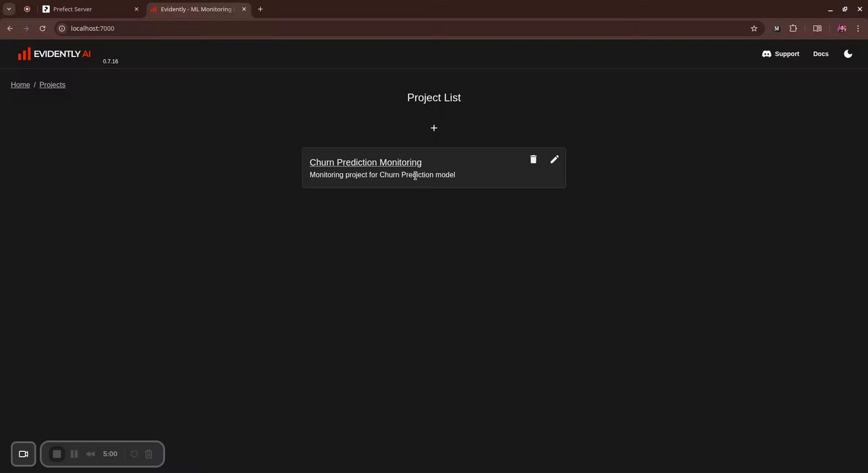
Task: Reload the page
Action: [x=43, y=28]
